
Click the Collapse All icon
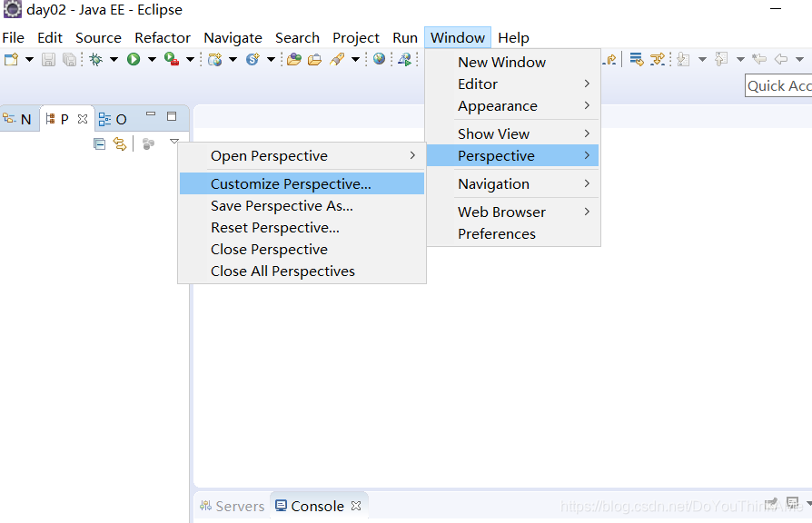pyautogui.click(x=99, y=144)
